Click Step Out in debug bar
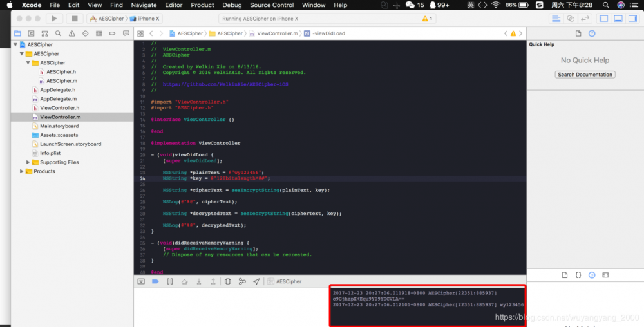The image size is (644, 327). [213, 281]
